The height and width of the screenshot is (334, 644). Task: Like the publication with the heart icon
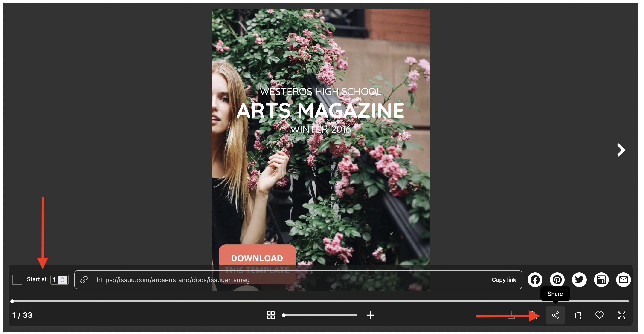click(599, 315)
